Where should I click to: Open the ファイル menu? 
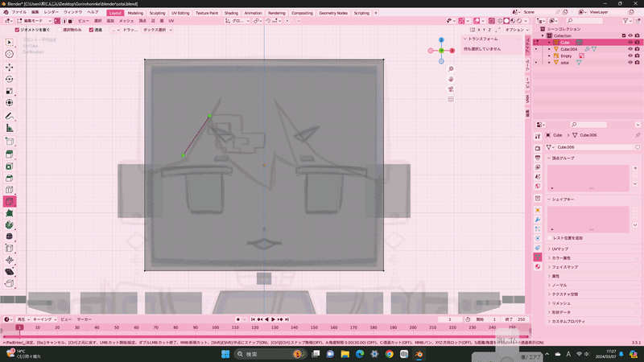tap(19, 12)
